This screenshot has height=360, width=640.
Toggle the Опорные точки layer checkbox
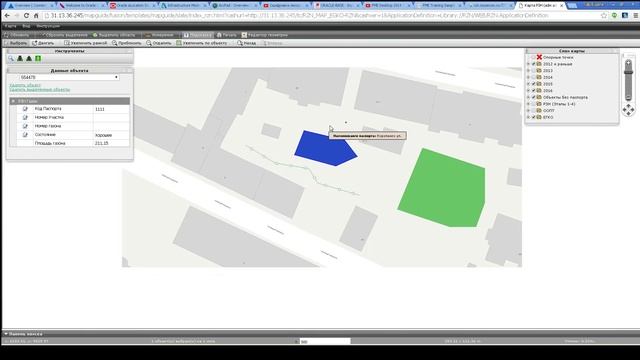(533, 58)
